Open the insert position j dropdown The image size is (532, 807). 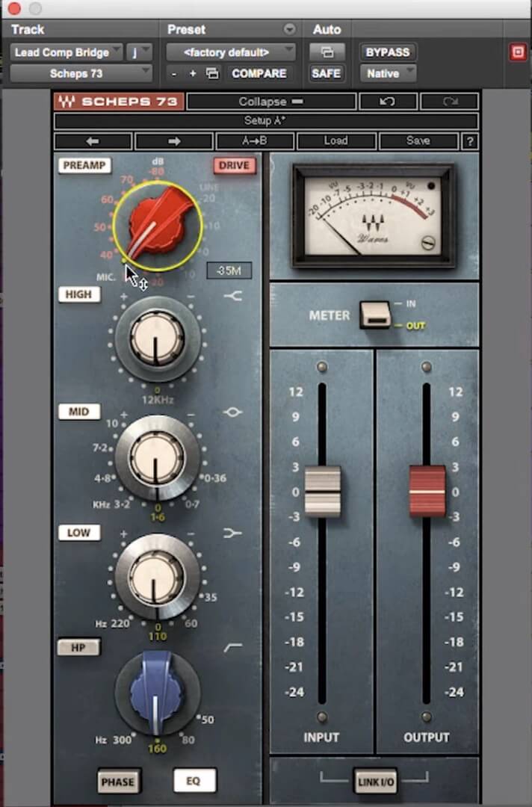coord(139,52)
